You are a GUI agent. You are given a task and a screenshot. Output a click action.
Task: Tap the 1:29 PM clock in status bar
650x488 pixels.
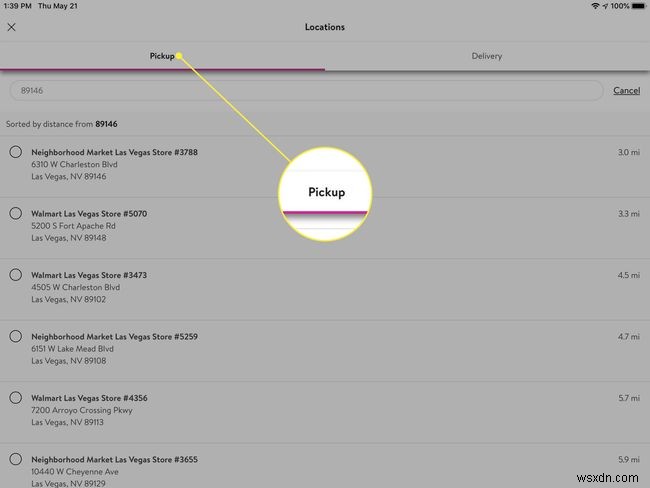pyautogui.click(x=17, y=6)
